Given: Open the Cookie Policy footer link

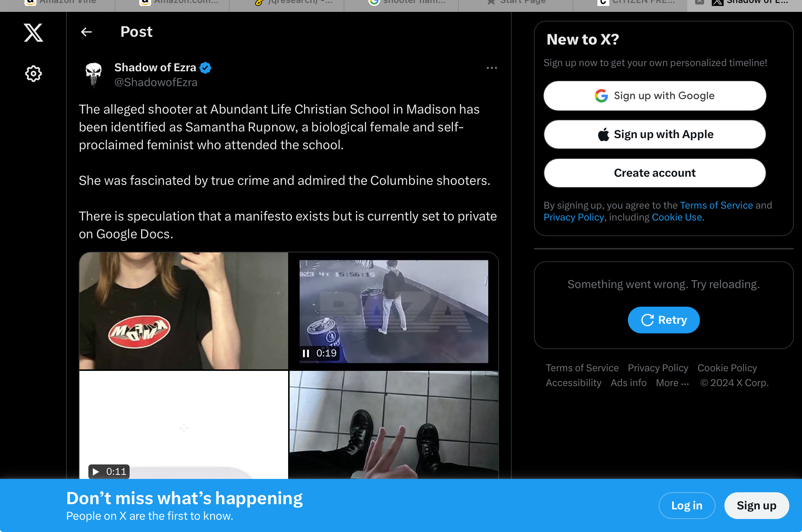Looking at the screenshot, I should pos(727,368).
